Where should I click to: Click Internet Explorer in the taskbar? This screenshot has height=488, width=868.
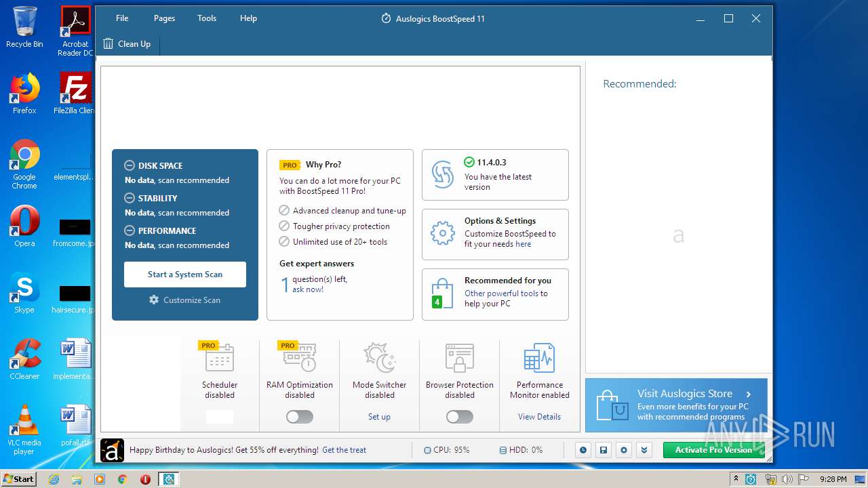pyautogui.click(x=54, y=479)
